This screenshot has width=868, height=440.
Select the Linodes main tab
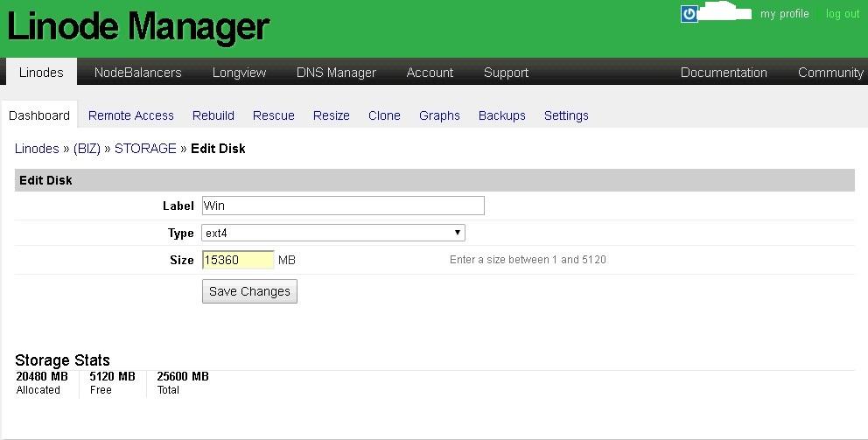click(41, 72)
